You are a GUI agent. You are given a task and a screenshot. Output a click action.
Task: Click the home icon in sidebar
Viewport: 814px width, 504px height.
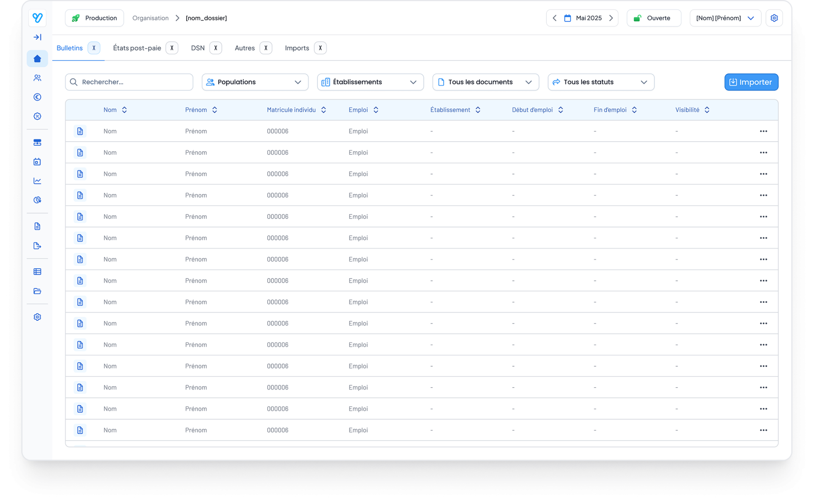(37, 58)
